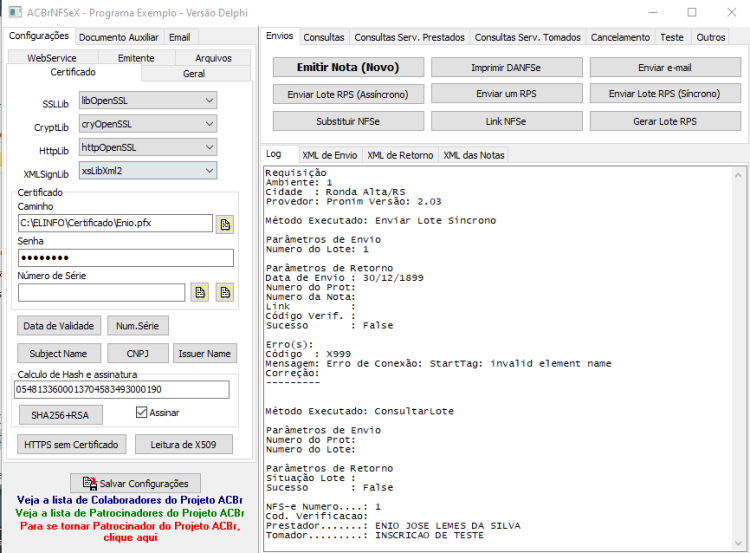
Task: Open the Email tab
Action: coord(179,37)
